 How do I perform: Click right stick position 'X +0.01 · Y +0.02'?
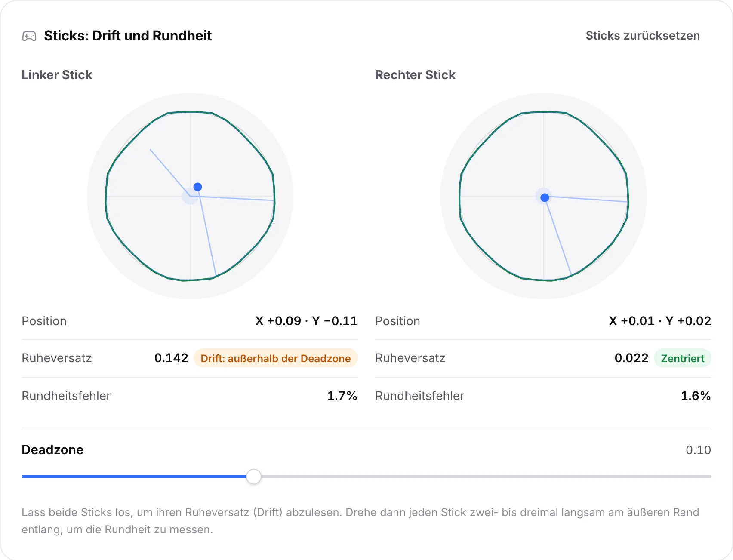(x=660, y=321)
